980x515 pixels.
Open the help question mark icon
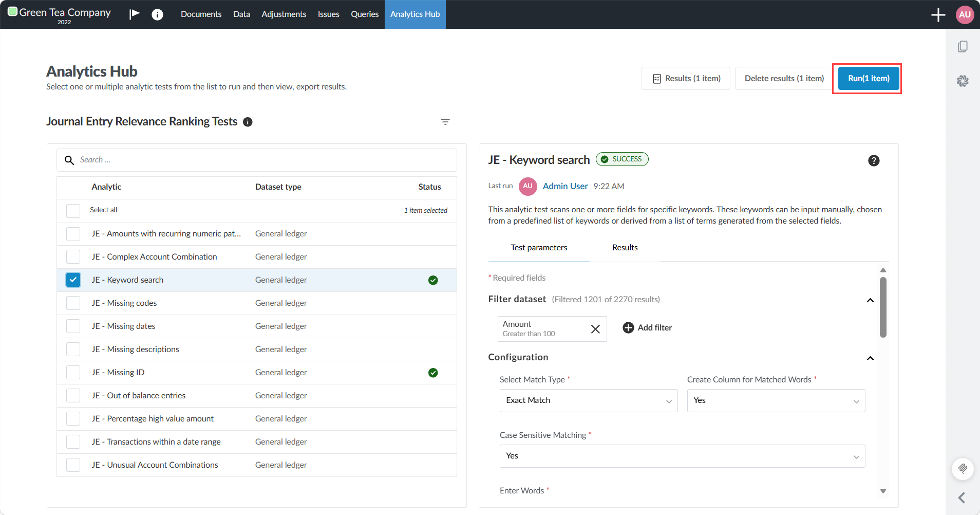[x=874, y=161]
